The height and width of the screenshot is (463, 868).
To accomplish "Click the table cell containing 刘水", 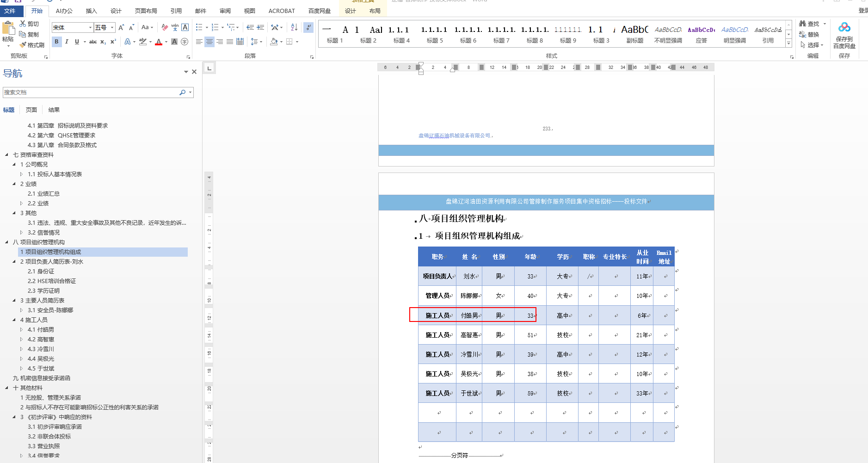I will point(469,276).
